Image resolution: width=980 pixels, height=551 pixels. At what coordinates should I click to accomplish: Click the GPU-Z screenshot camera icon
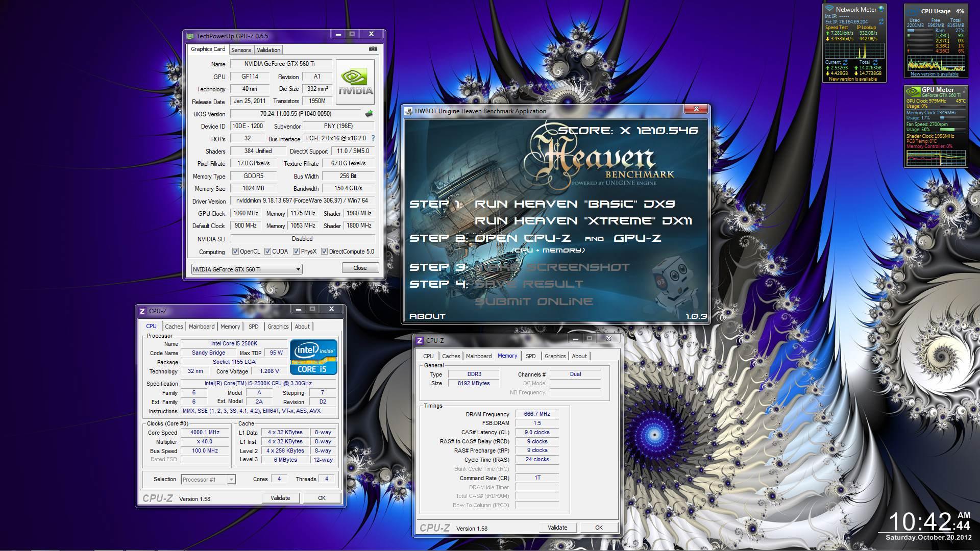[x=373, y=49]
